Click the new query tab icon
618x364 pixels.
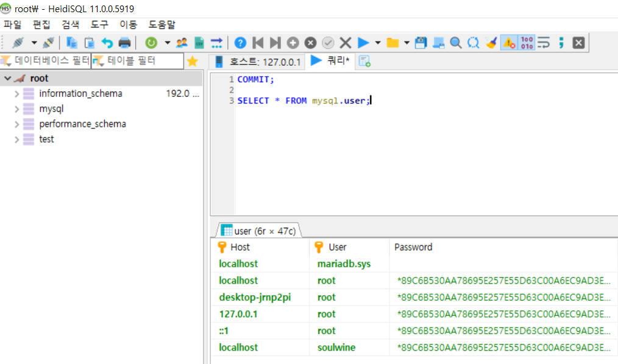[364, 61]
